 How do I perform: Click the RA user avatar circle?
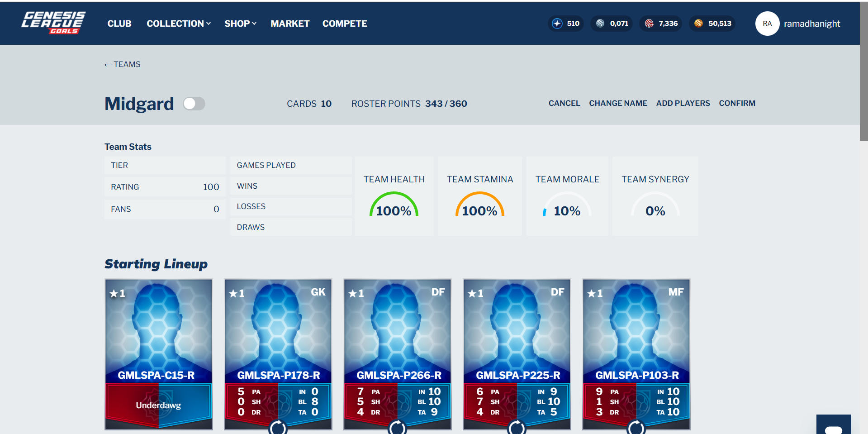(x=767, y=24)
